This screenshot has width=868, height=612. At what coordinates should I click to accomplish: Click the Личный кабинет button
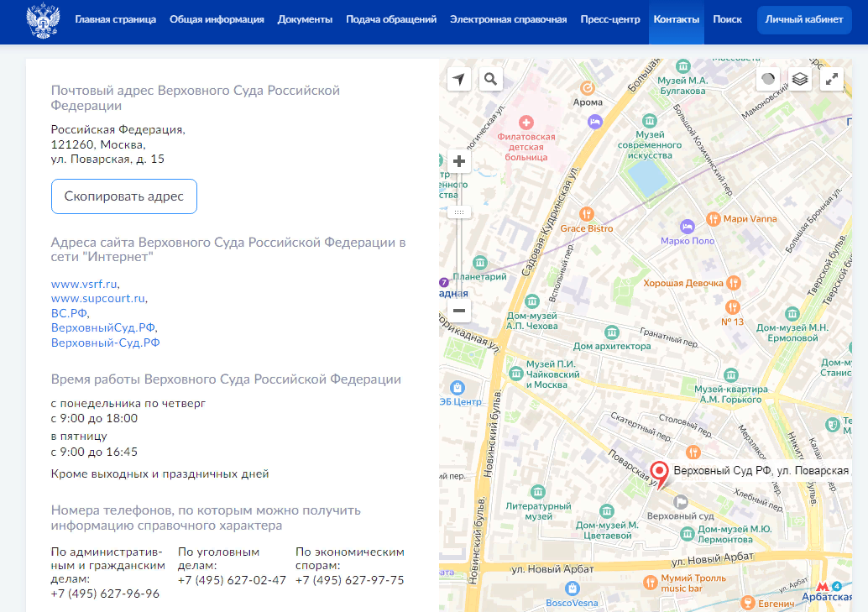pyautogui.click(x=804, y=20)
